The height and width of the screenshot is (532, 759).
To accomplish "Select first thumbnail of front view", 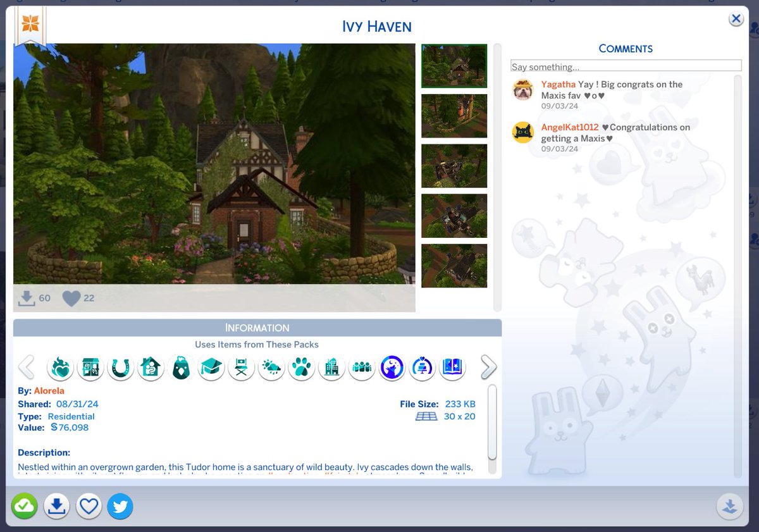I will [x=454, y=66].
